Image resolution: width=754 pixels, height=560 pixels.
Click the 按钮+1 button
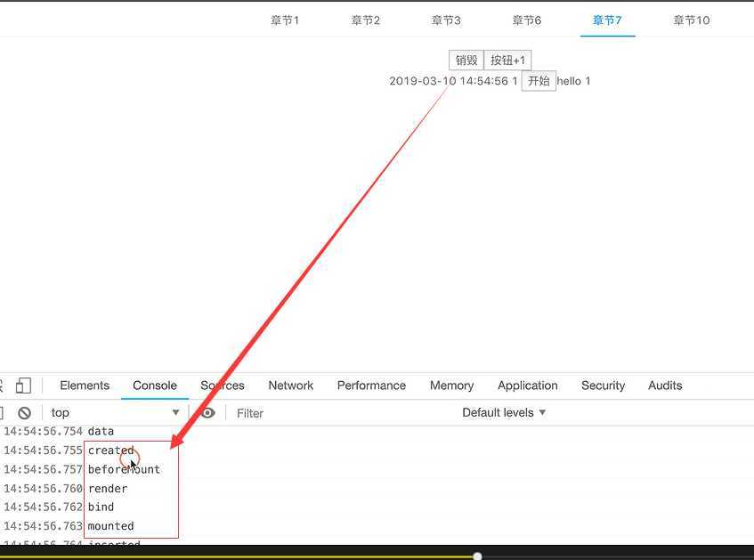point(507,61)
